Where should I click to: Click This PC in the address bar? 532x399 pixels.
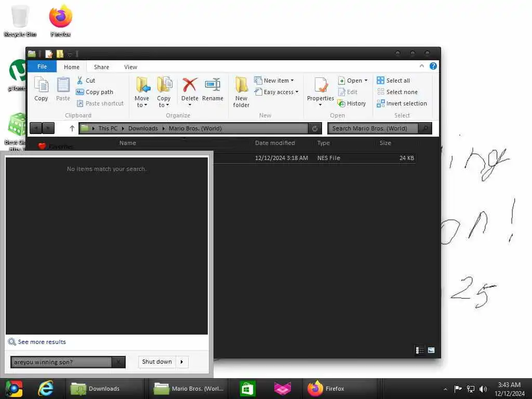click(x=108, y=128)
